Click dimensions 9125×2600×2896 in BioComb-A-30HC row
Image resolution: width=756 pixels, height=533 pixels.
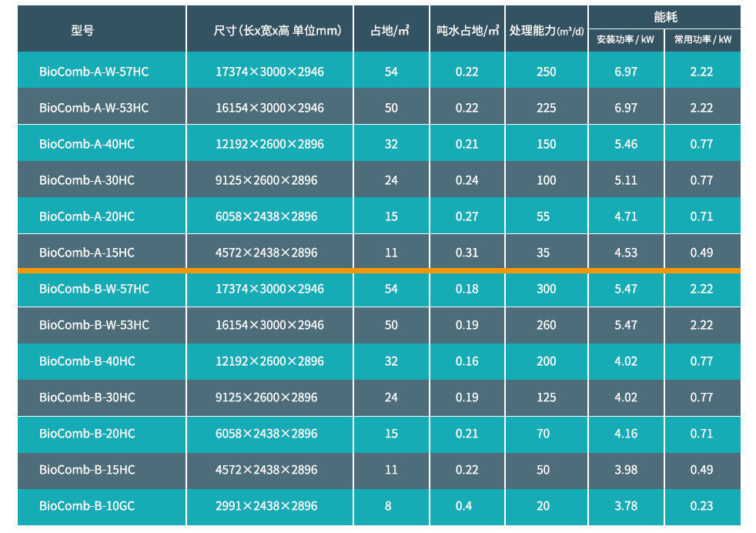[266, 180]
